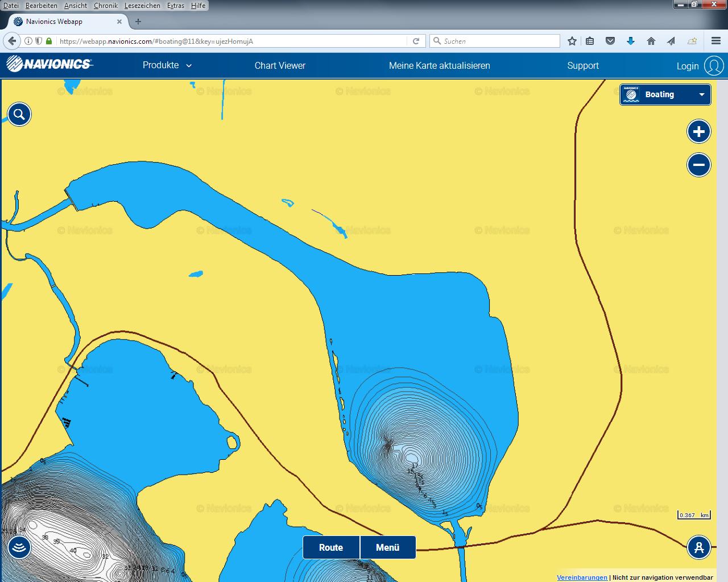This screenshot has height=582, width=728.
Task: Open the Firefox downloads arrow icon
Action: point(630,41)
